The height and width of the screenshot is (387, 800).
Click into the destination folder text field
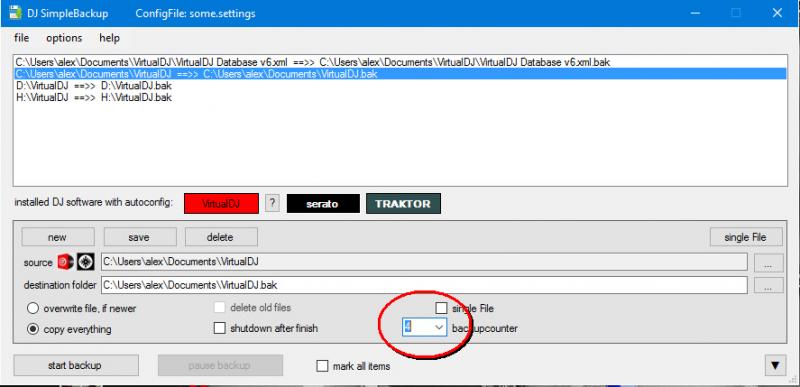tap(424, 285)
